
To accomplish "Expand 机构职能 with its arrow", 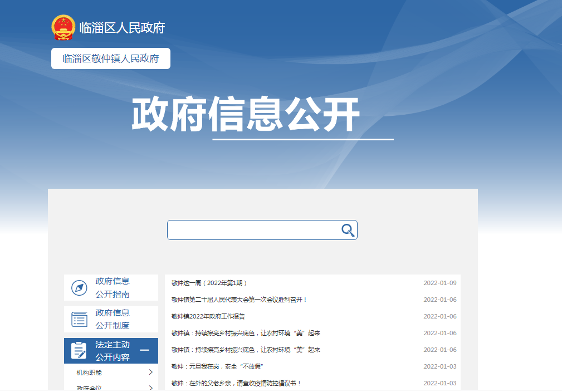I will tap(150, 373).
